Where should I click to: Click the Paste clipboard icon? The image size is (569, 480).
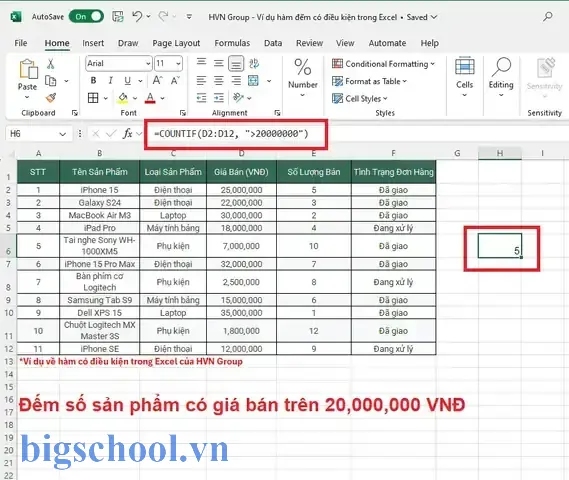point(28,69)
